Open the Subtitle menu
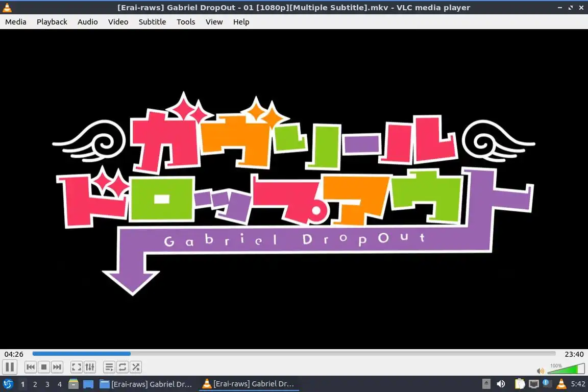The height and width of the screenshot is (392, 588). 152,22
